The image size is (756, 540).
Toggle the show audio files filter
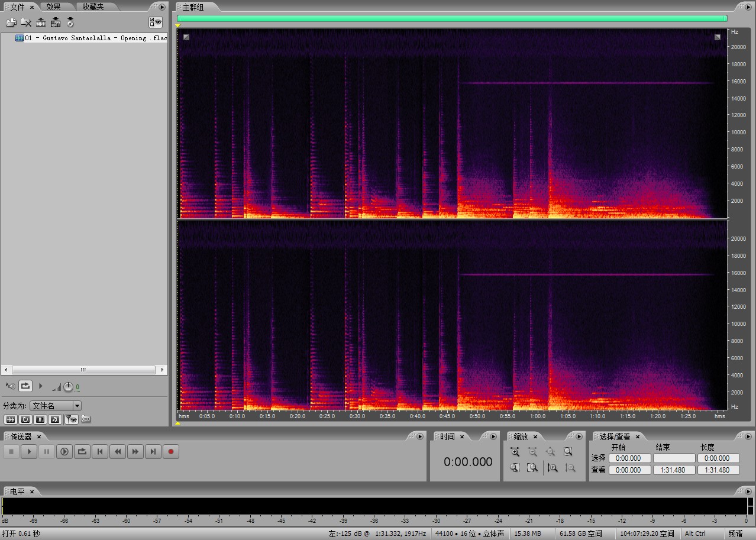10,419
